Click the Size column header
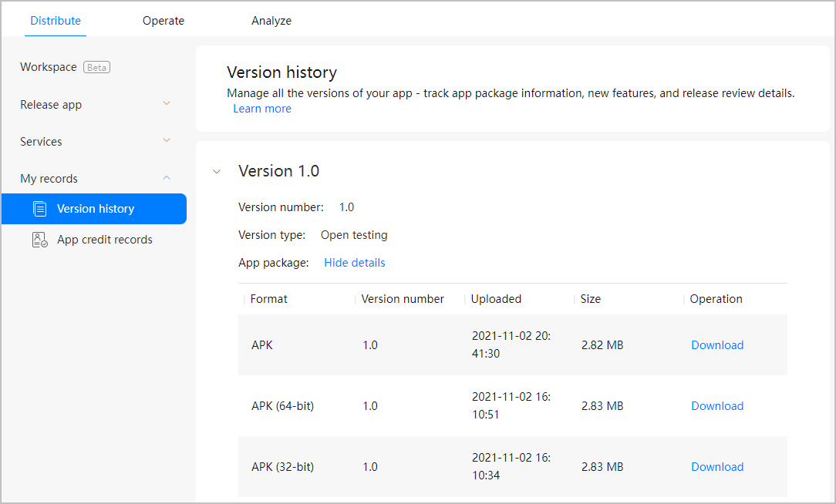 [591, 299]
